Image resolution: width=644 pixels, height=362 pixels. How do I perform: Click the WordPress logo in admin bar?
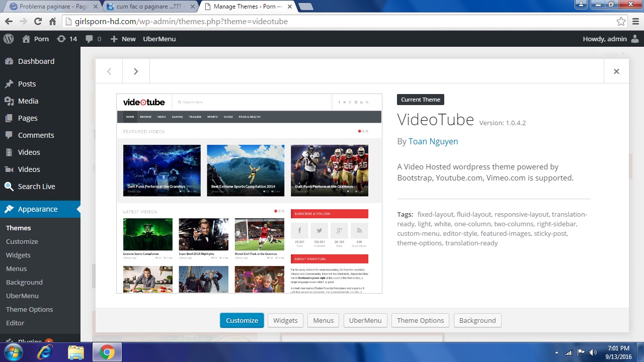8,39
